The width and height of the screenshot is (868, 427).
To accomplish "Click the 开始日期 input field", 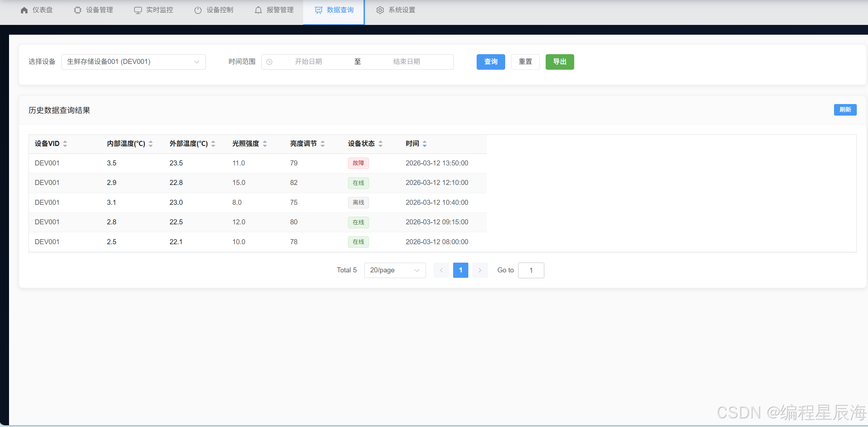I will [x=308, y=62].
